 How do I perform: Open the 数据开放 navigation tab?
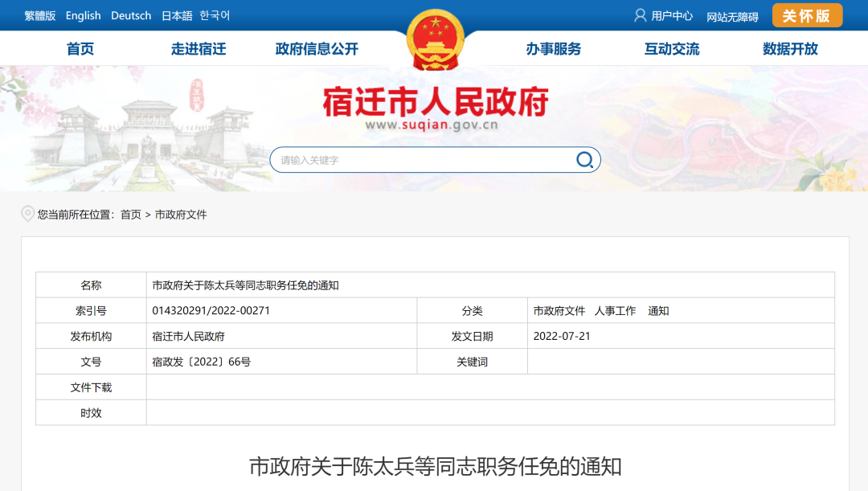click(x=790, y=49)
